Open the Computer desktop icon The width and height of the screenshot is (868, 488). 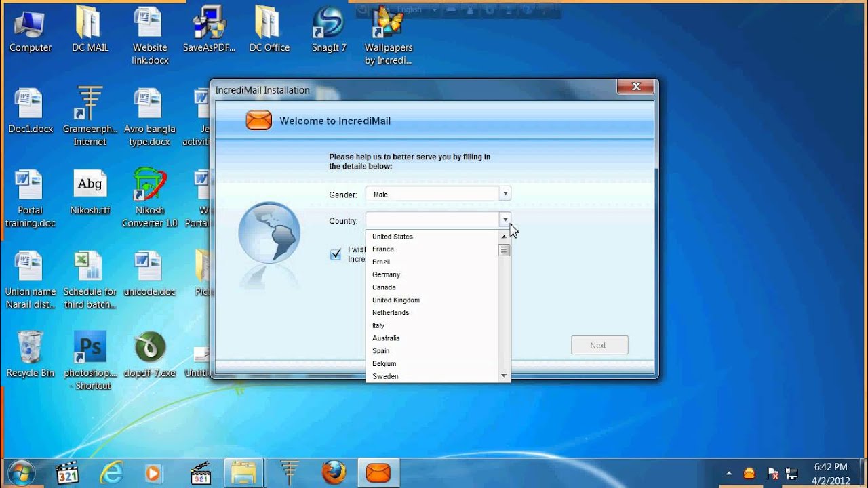[30, 30]
